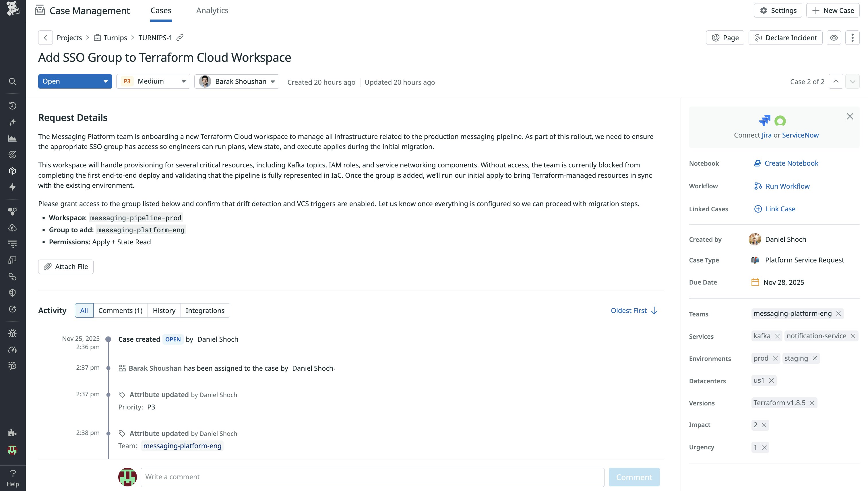
Task: Switch to the Analytics tab
Action: tap(212, 10)
